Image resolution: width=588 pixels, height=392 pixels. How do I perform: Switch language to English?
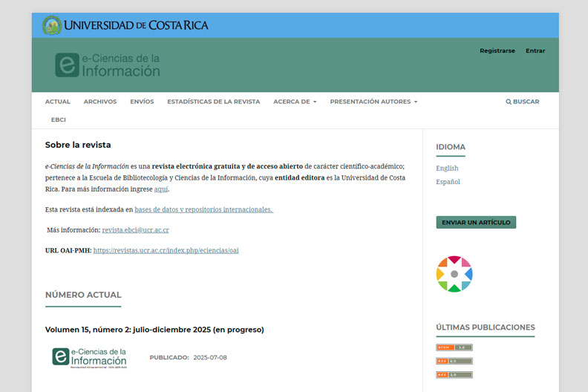pos(447,169)
